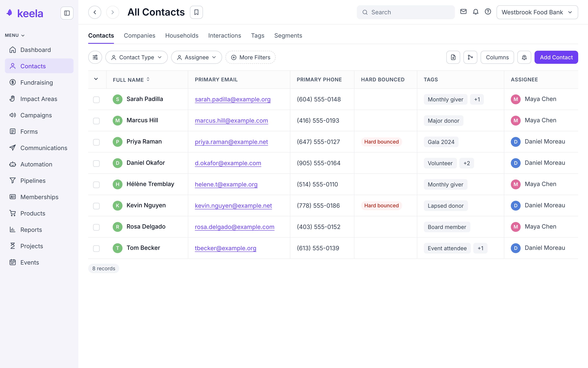
Task: Open Fundraising in the sidebar
Action: (x=39, y=82)
